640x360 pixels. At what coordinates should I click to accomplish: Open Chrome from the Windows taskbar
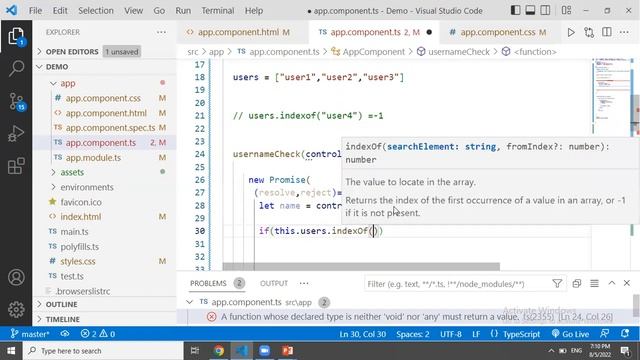click(219, 351)
